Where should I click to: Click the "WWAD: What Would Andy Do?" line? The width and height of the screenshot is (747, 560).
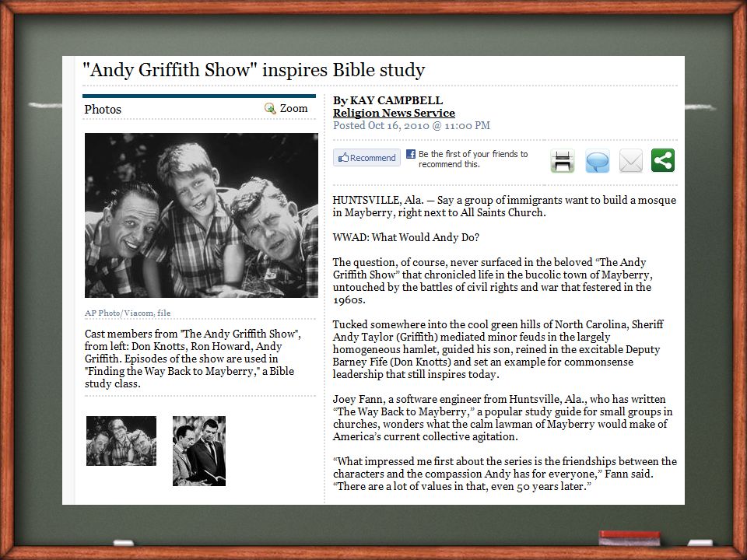tap(406, 237)
